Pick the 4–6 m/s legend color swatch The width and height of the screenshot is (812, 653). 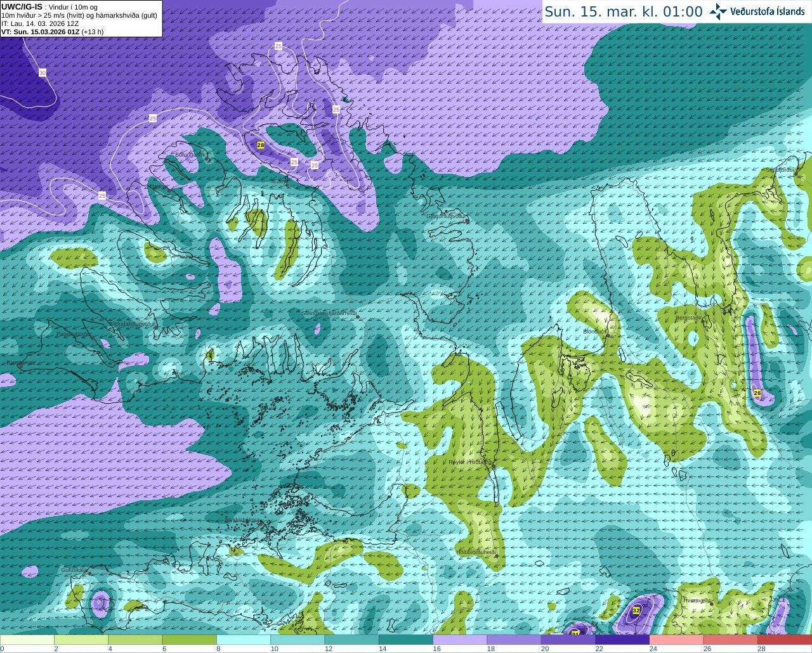pyautogui.click(x=135, y=640)
